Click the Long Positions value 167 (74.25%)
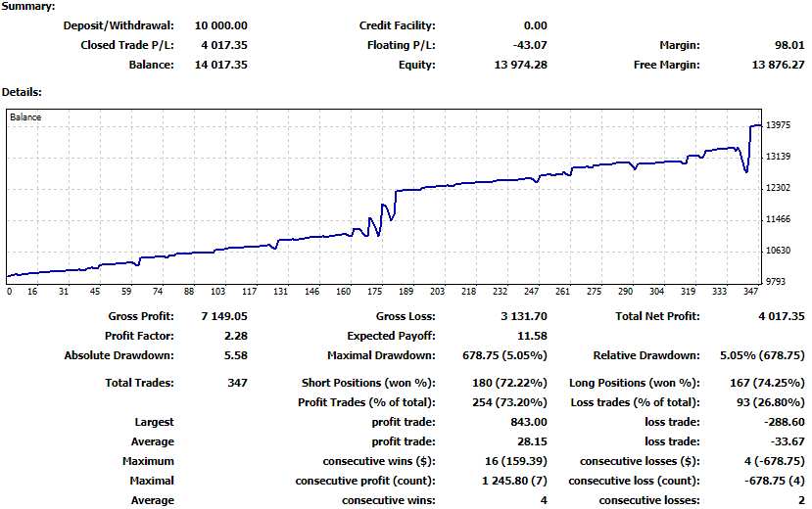Image resolution: width=812 pixels, height=509 pixels. click(768, 383)
